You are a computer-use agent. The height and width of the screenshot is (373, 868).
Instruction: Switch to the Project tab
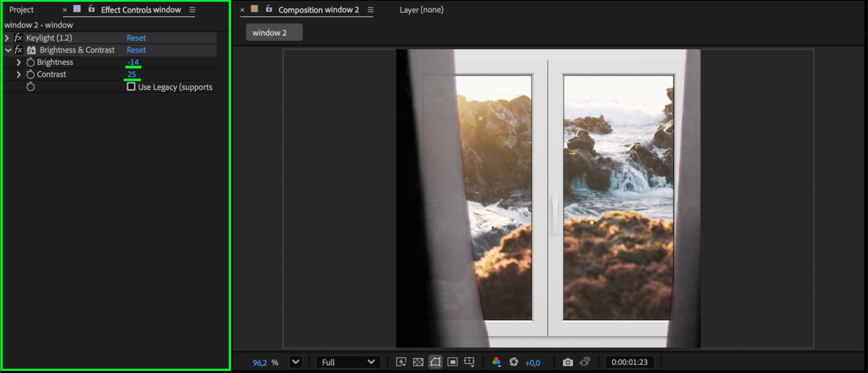pyautogui.click(x=21, y=10)
